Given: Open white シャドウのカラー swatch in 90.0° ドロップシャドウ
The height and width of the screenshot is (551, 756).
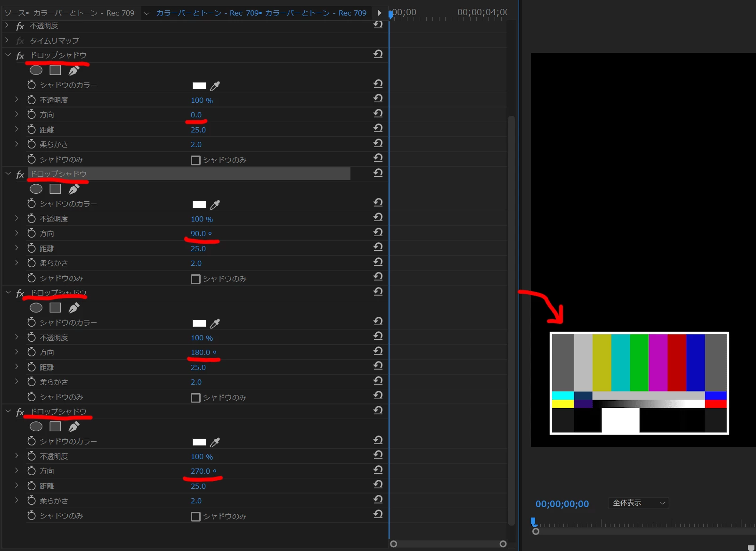Looking at the screenshot, I should click(199, 205).
